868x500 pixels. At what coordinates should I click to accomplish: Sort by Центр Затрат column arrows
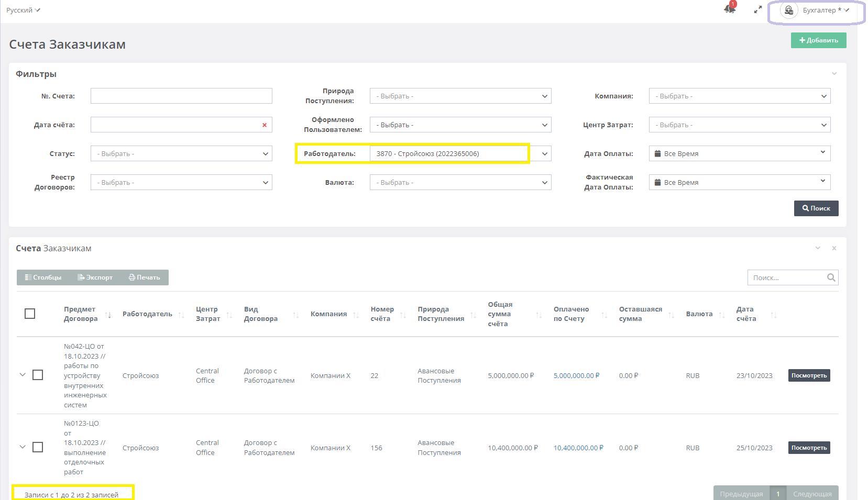[229, 315]
